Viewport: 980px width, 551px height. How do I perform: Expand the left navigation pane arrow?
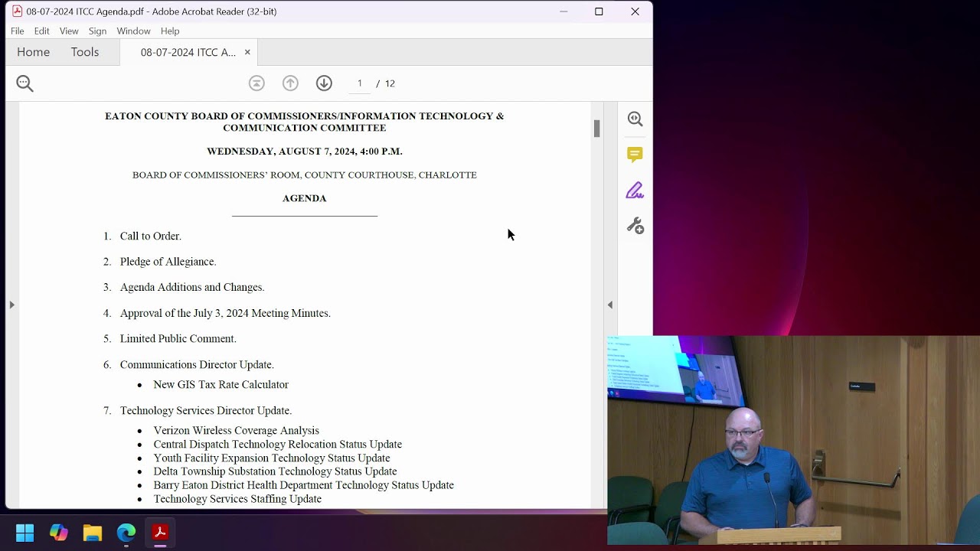point(11,305)
